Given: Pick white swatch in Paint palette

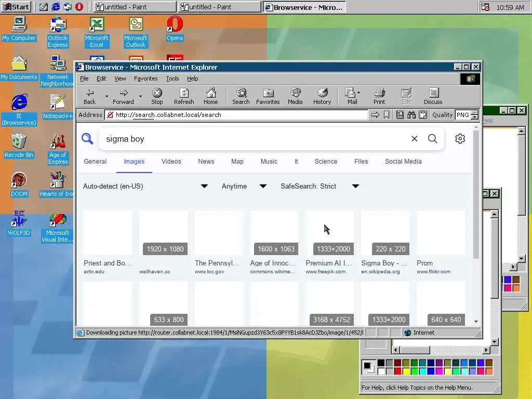Looking at the screenshot, I should [381, 371].
